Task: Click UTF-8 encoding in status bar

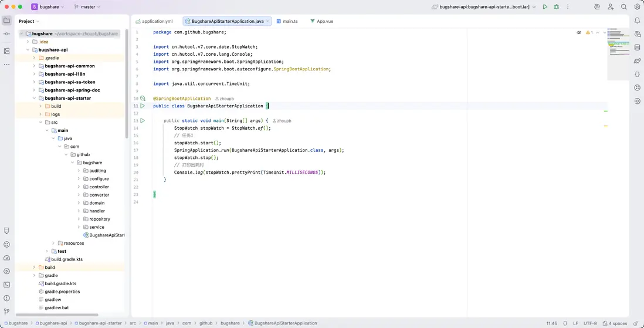Action: (590, 323)
